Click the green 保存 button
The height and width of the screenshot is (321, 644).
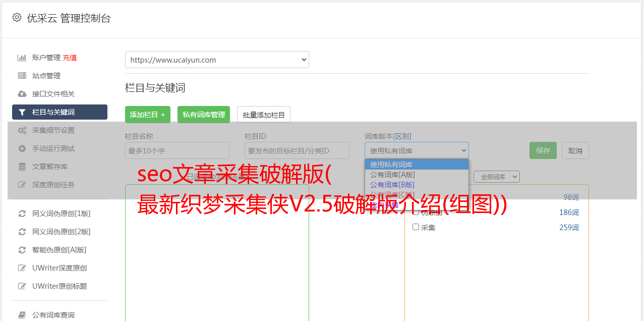543,150
